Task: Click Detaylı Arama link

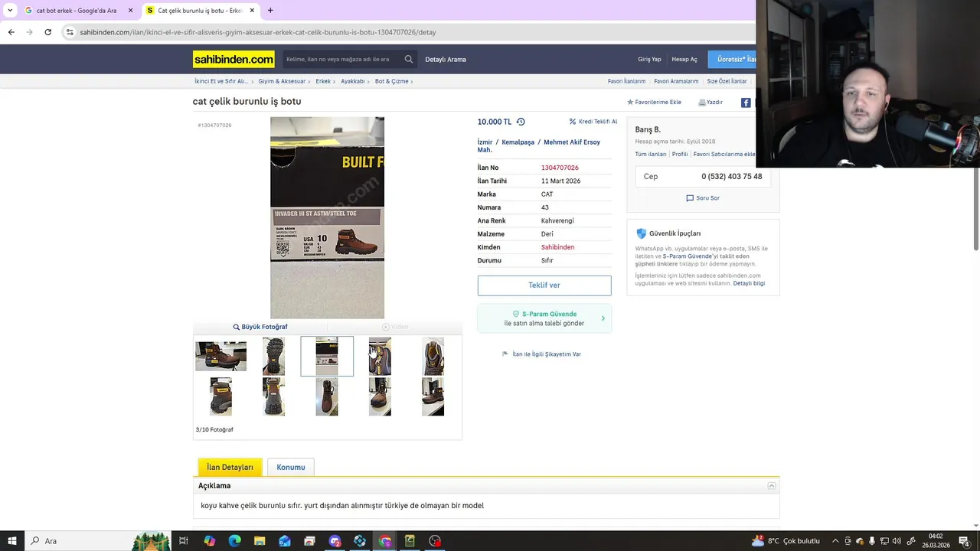Action: tap(446, 59)
